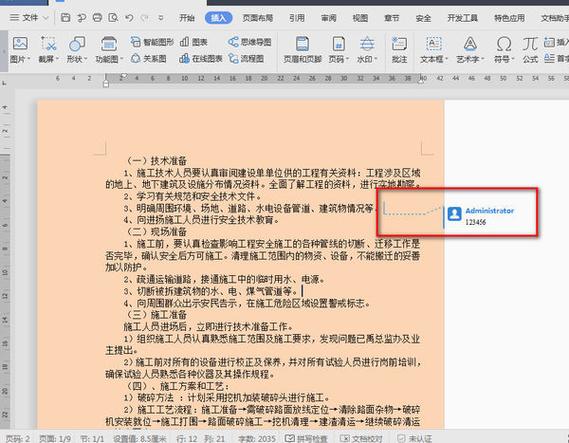Screen dimensions: 569x443
Task: Open the 形状 shapes icon
Action: 77,44
